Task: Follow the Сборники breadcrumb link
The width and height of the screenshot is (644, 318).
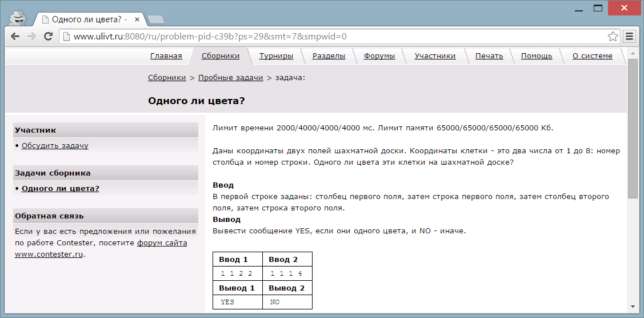Action: (167, 77)
